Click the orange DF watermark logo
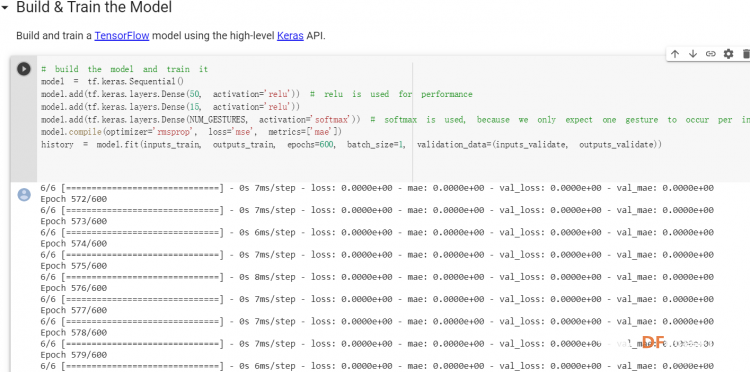 coord(653,342)
